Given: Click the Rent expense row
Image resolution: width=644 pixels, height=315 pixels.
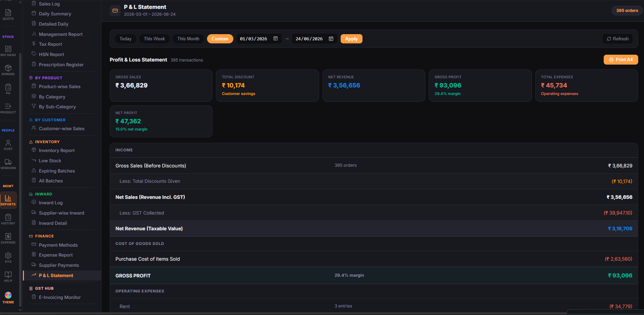Looking at the screenshot, I should [374, 306].
